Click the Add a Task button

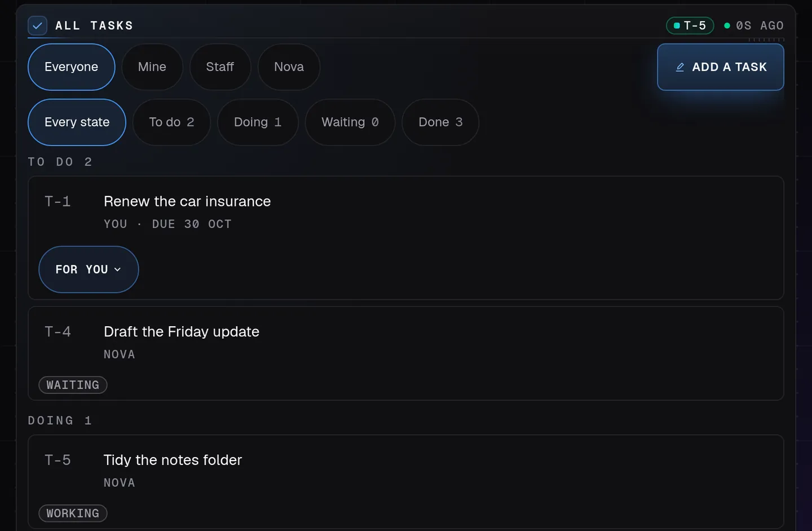[721, 67]
